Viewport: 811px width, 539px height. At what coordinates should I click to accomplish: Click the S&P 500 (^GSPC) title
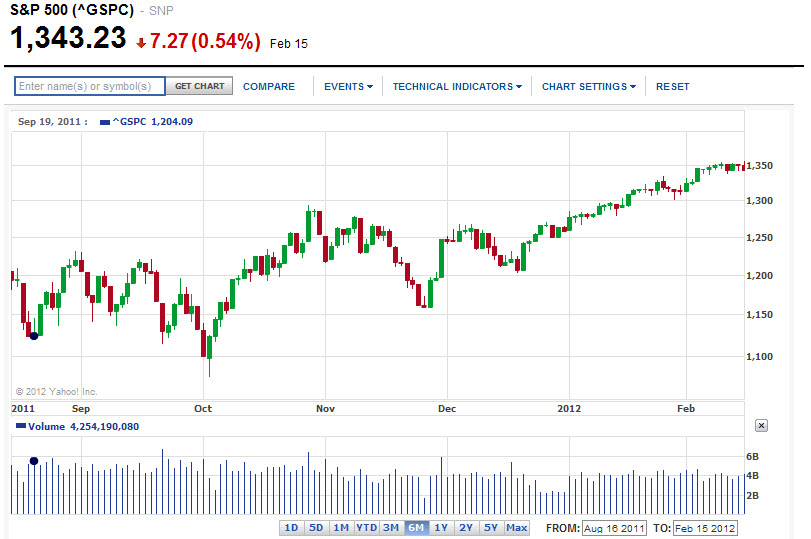pyautogui.click(x=72, y=10)
